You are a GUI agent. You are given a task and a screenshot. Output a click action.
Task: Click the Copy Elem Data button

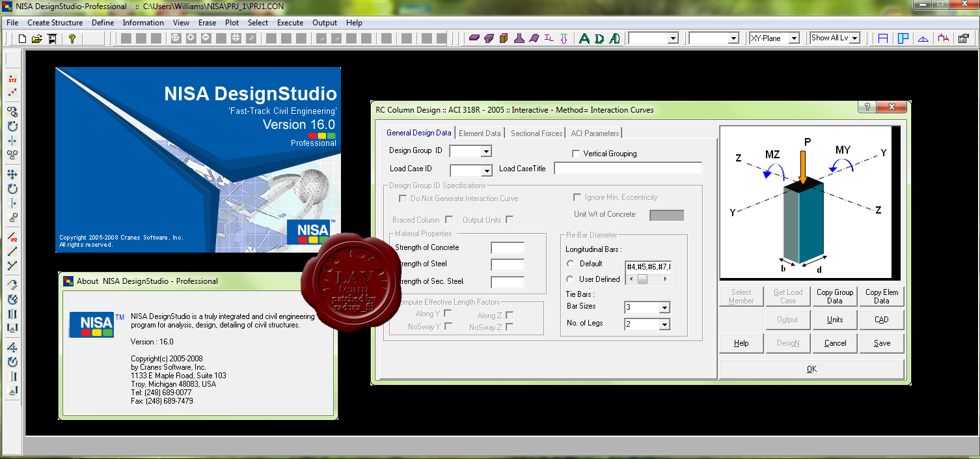(x=882, y=297)
